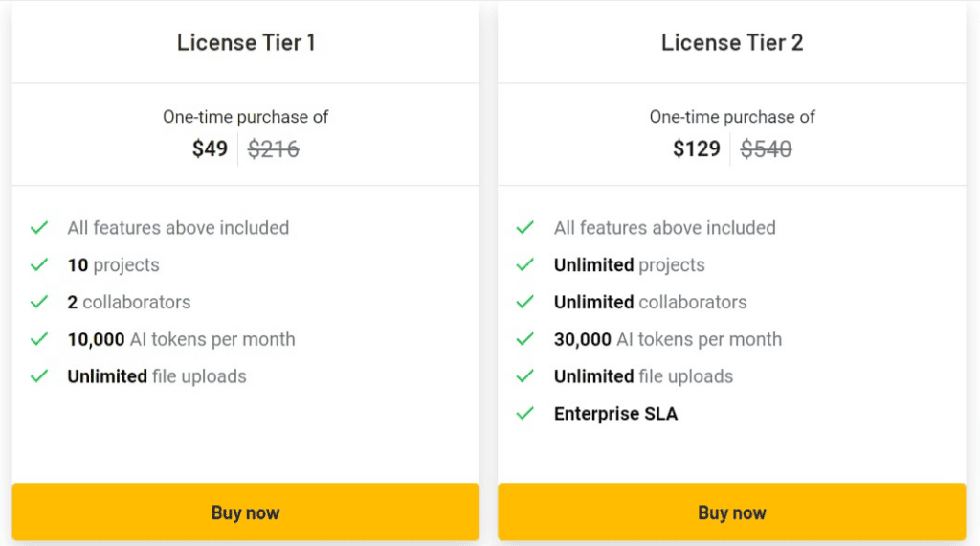The height and width of the screenshot is (546, 980).
Task: Click the checkmark beside '10,000 AI tokens per month'
Action: point(39,339)
